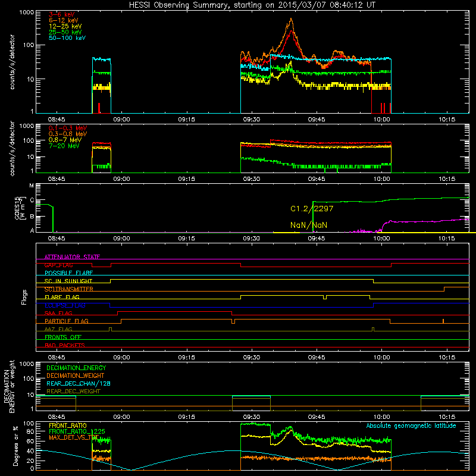The height and width of the screenshot is (476, 476).
Task: Select the blue ECLIPSE_FLAG label
Action: (x=65, y=305)
